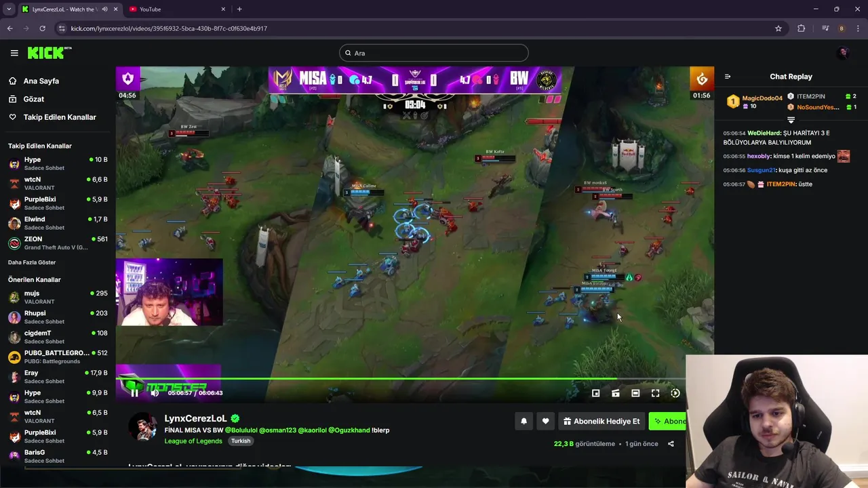Bookmark this page with the star icon
The height and width of the screenshot is (488, 868).
tap(778, 28)
